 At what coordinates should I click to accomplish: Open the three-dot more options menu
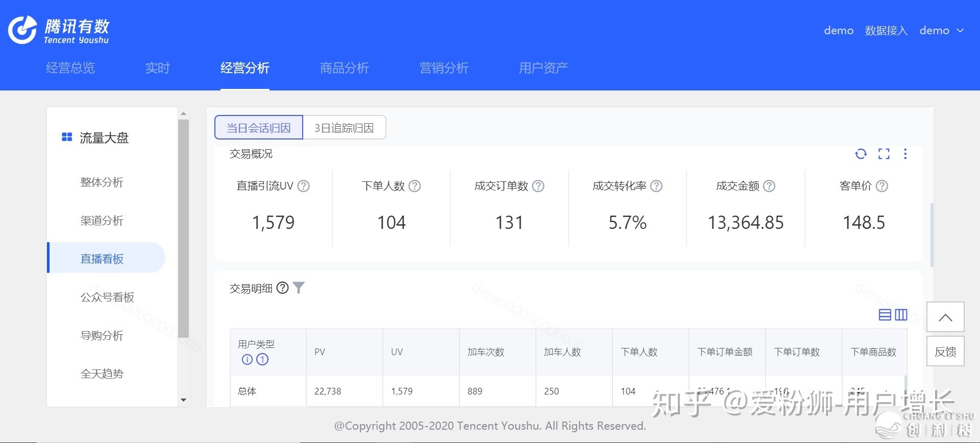click(905, 154)
